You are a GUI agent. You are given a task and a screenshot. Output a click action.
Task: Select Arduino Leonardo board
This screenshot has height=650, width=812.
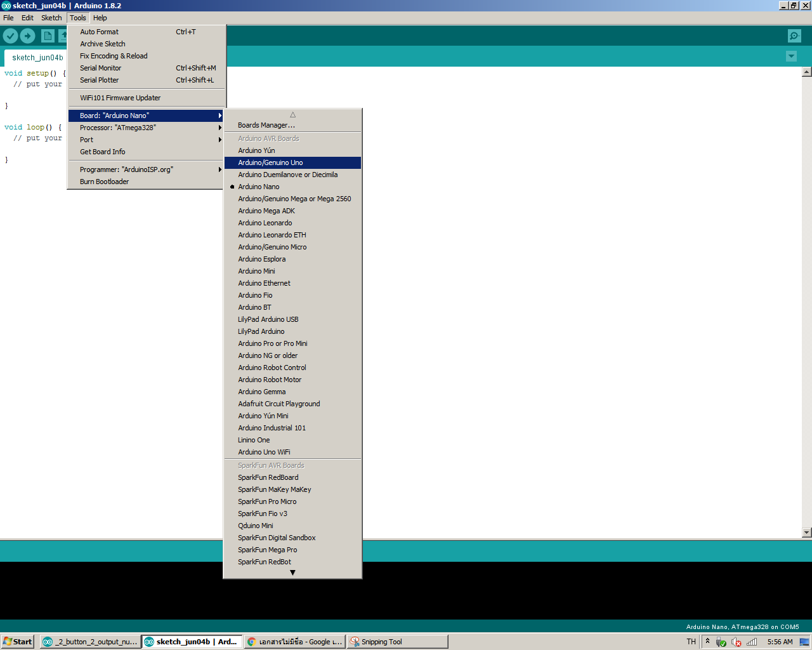tap(292, 223)
